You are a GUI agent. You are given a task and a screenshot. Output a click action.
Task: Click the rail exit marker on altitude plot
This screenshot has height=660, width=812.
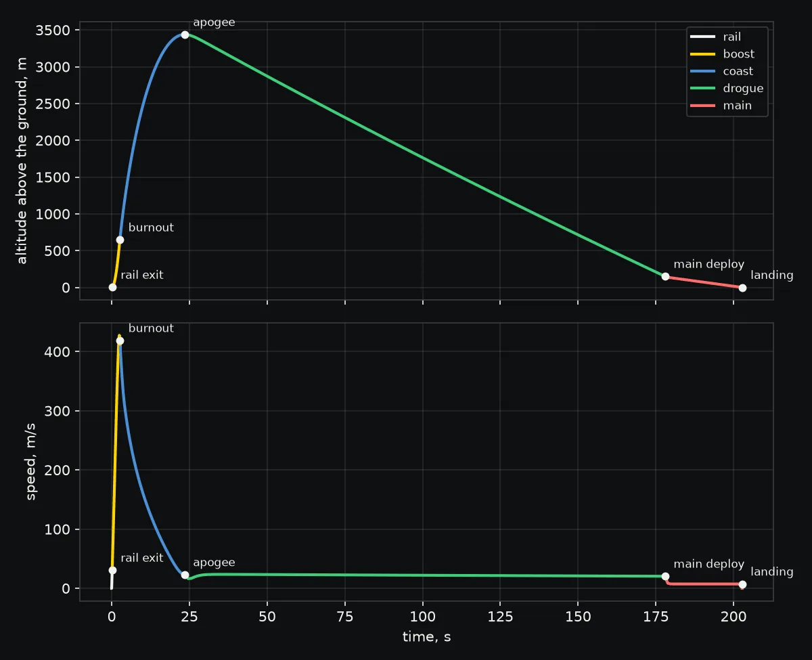[x=112, y=287]
